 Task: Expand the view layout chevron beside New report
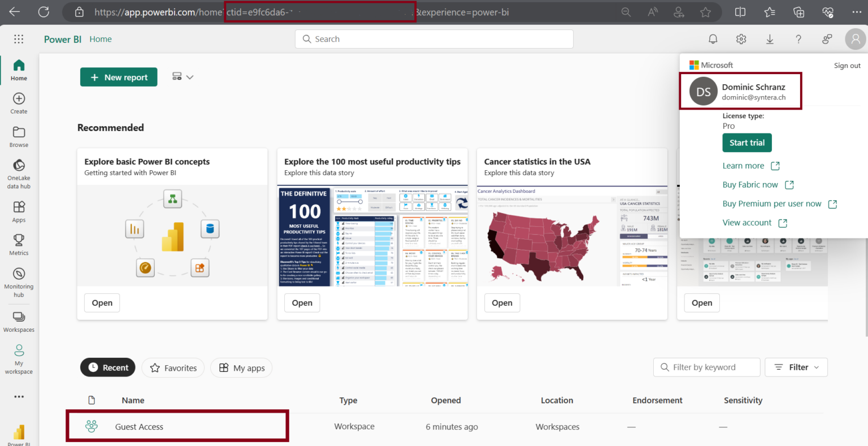[190, 77]
